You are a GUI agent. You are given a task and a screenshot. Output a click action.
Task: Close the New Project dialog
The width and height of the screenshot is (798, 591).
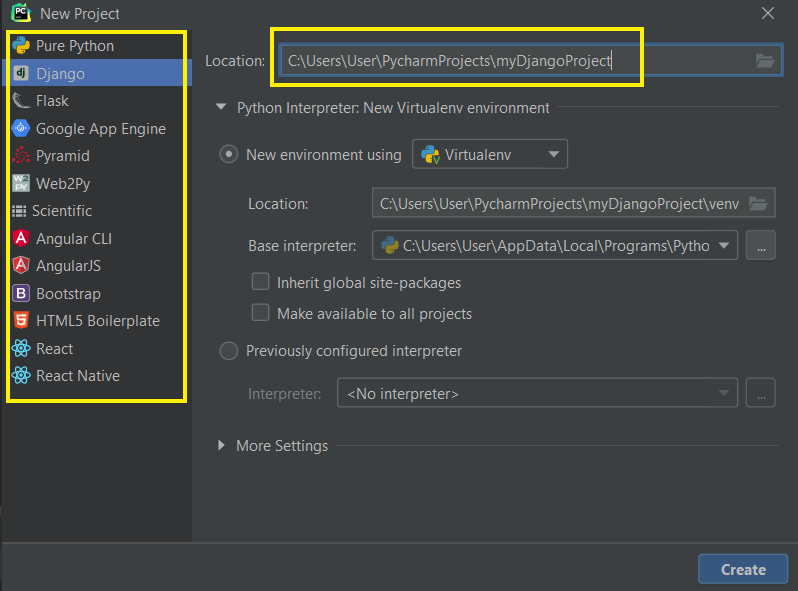pos(767,13)
